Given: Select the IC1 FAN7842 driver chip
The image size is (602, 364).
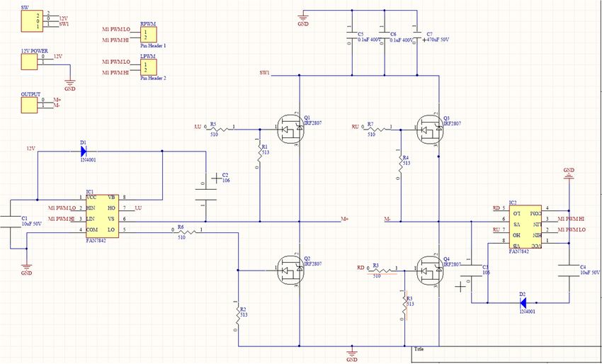Looking at the screenshot, I should pyautogui.click(x=101, y=213).
